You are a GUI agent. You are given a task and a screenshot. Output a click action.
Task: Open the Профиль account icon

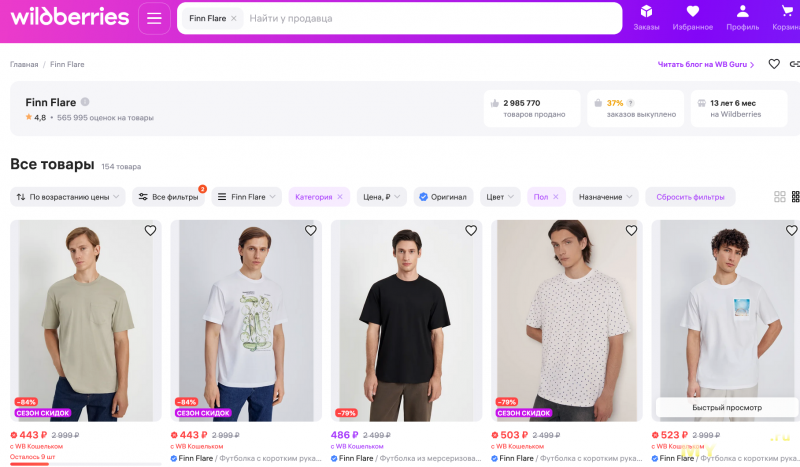coord(742,17)
